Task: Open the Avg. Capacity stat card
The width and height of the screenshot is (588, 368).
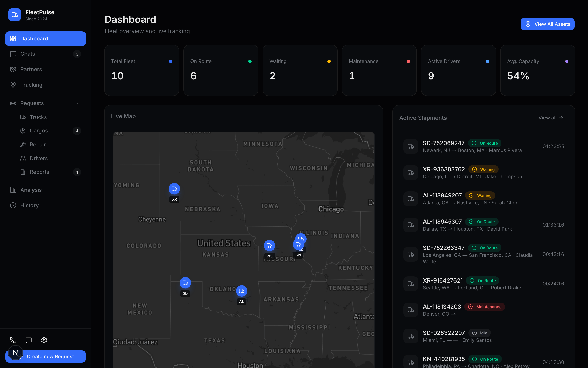Action: pyautogui.click(x=538, y=70)
